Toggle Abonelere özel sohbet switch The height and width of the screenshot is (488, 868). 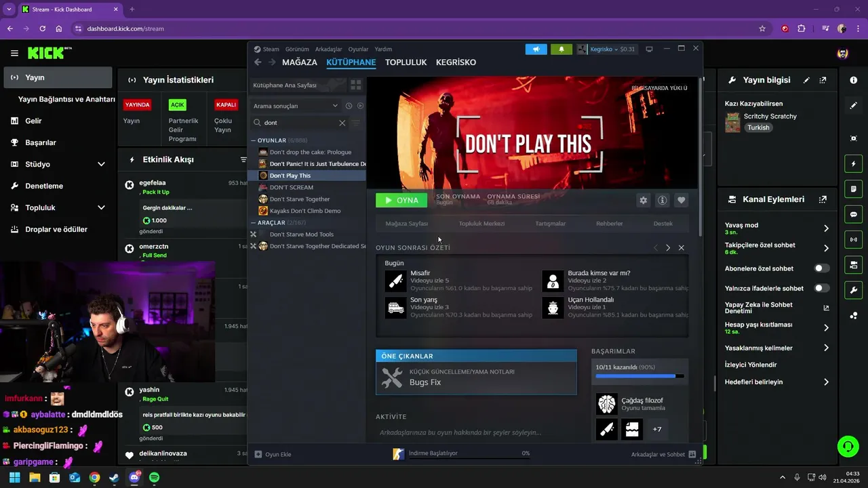[x=821, y=268]
